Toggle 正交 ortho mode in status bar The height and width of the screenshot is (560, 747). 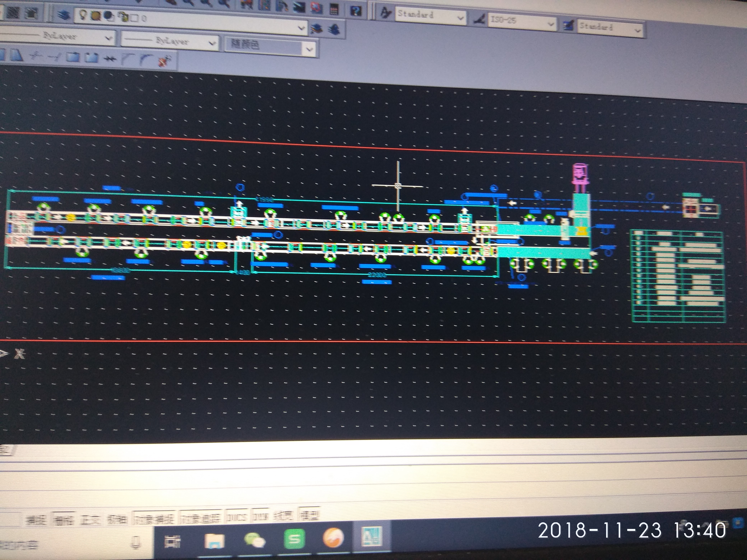tap(91, 520)
